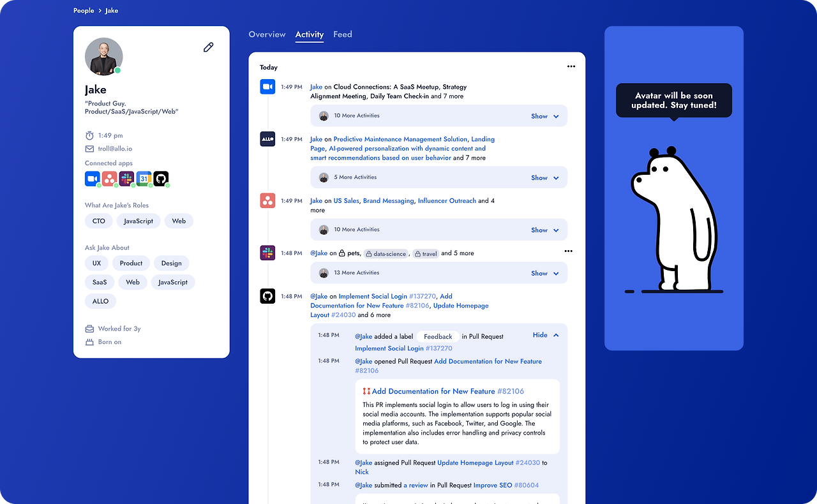Click Jake in the breadcrumb
This screenshot has height=504, width=817.
pos(112,11)
